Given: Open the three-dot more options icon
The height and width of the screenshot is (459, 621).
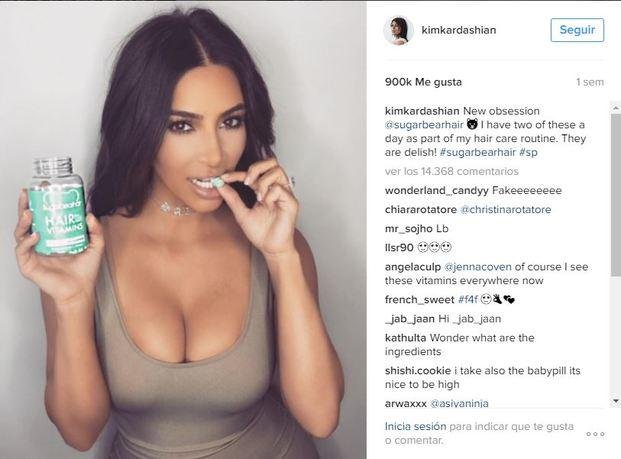Looking at the screenshot, I should coord(595,434).
